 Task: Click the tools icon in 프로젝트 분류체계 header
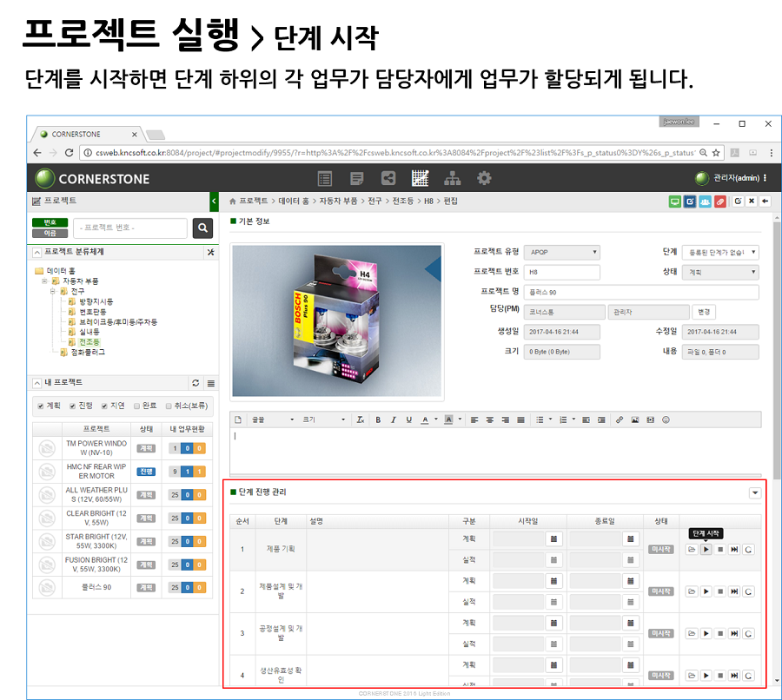[x=211, y=252]
